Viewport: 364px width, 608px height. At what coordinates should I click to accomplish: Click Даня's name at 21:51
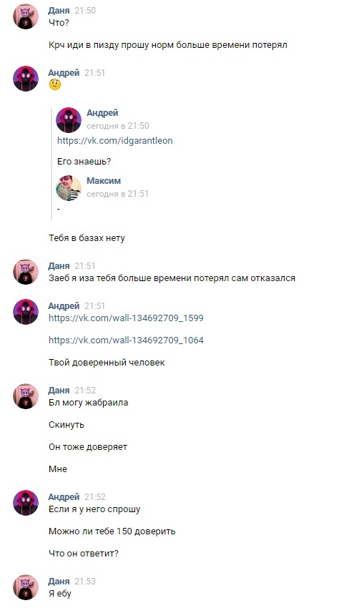[x=59, y=266]
